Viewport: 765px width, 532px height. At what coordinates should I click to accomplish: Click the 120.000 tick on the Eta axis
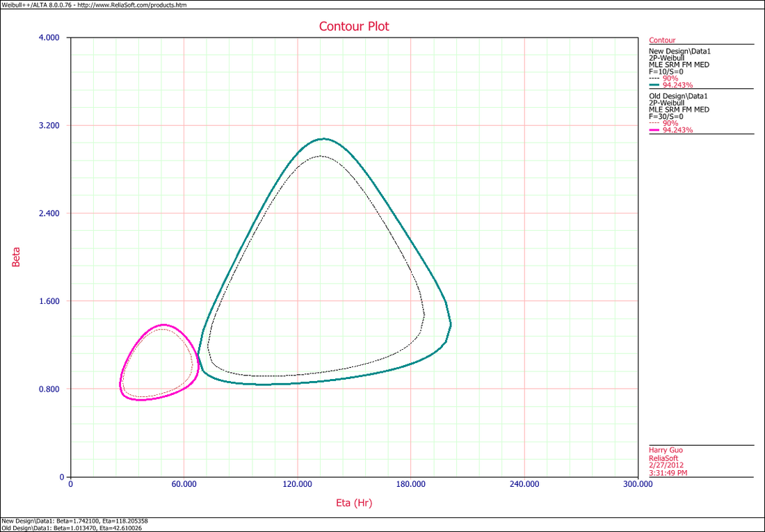[297, 485]
